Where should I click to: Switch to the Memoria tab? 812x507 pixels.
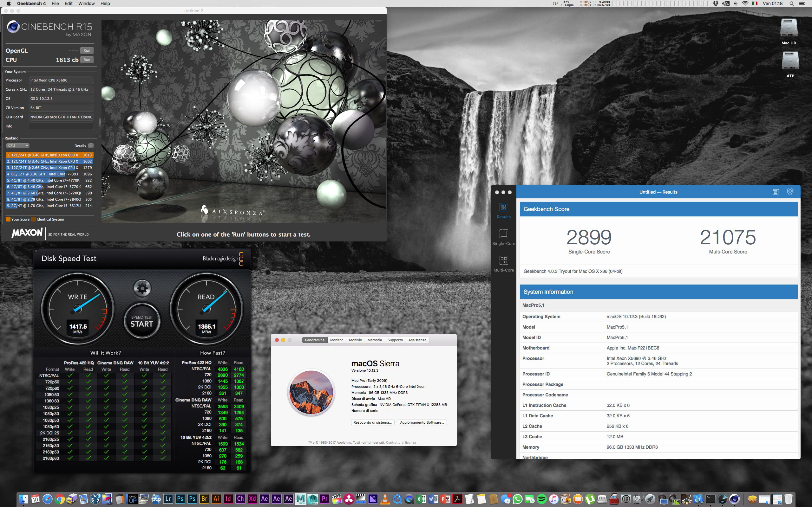pyautogui.click(x=375, y=340)
